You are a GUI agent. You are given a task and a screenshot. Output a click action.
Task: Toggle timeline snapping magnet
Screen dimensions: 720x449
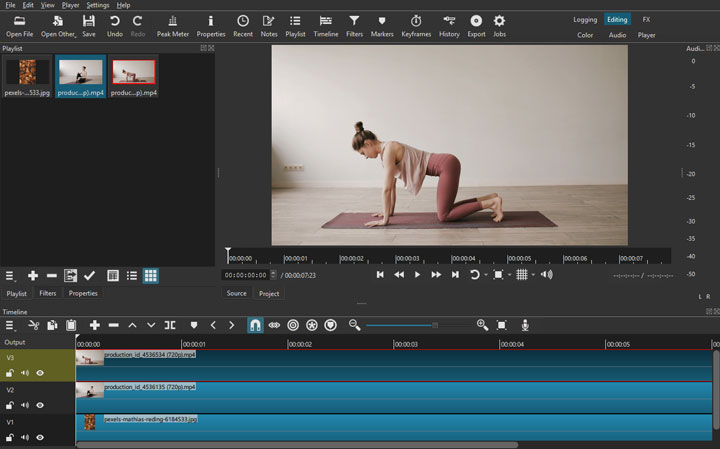(x=255, y=325)
